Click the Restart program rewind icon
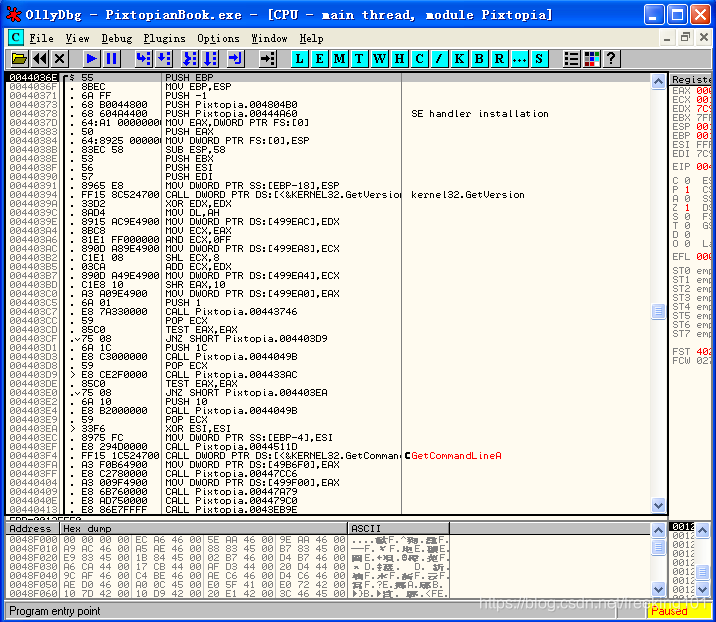The width and height of the screenshot is (716, 622). 40,58
